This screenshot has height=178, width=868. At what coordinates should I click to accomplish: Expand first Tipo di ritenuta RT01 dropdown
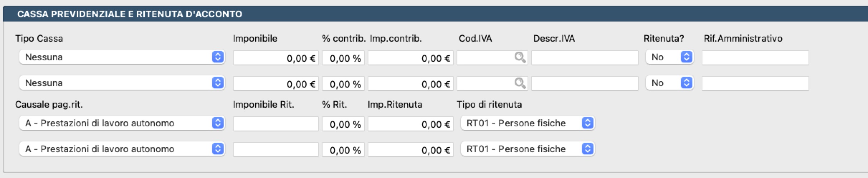tap(528, 123)
